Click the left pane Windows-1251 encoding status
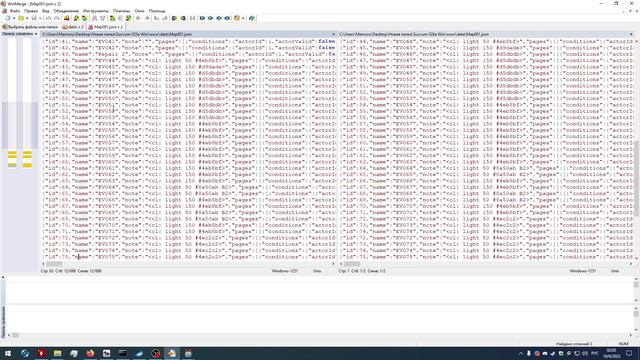640x360 pixels. click(285, 271)
